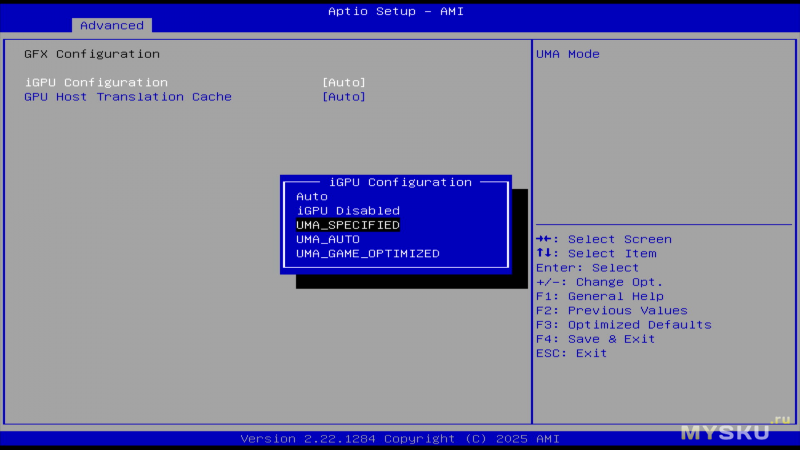Click F1: General Help hint
The image size is (800, 450).
tap(600, 296)
